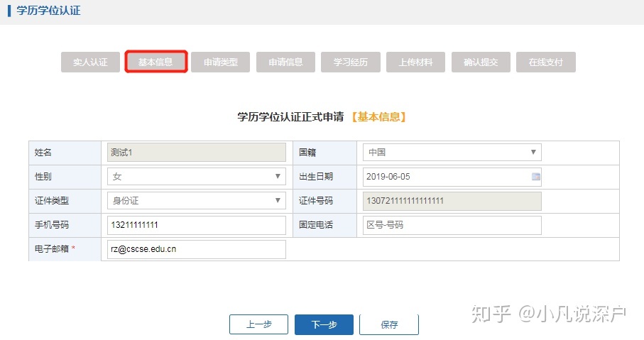Click the 手机号码 label cell

(x=65, y=225)
